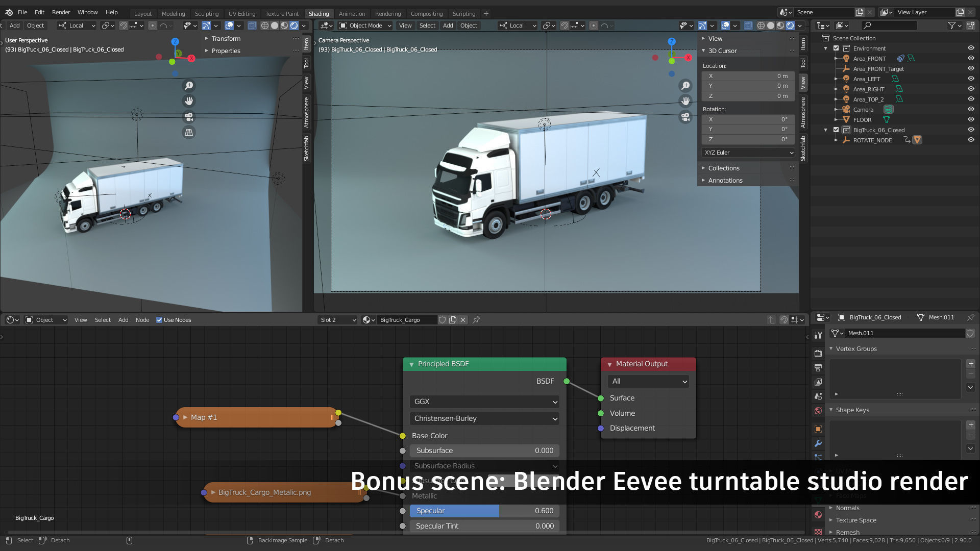Open the Material properties tab icon
The width and height of the screenshot is (980, 551).
pyautogui.click(x=818, y=515)
